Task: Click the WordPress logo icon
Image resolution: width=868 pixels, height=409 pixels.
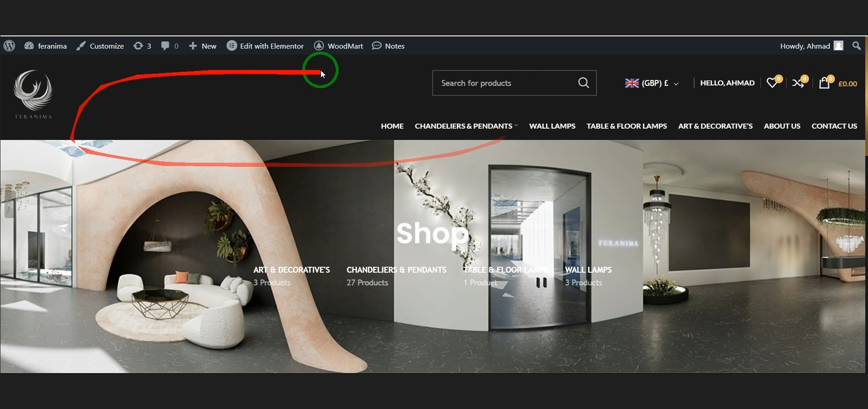Action: [x=9, y=46]
